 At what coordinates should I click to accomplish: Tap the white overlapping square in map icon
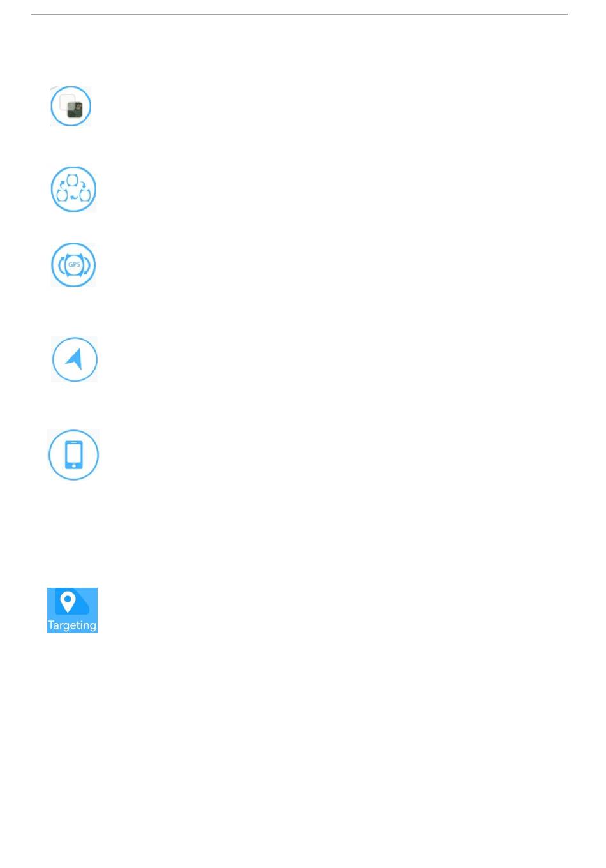click(66, 101)
